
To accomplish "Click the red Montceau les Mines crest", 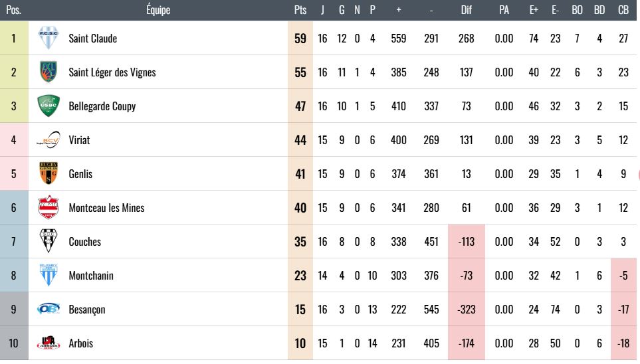I will 48,207.
